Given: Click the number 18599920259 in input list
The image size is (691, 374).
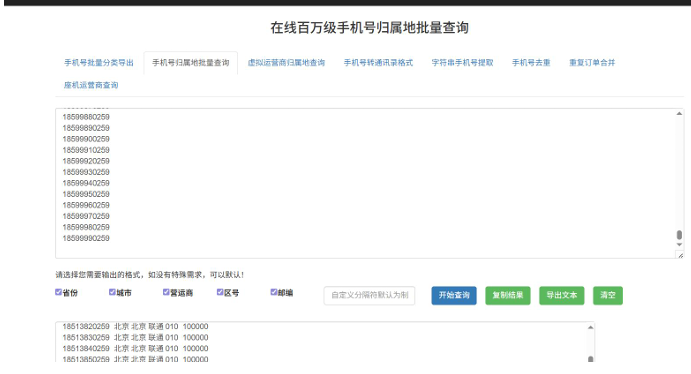Looking at the screenshot, I should pos(86,161).
